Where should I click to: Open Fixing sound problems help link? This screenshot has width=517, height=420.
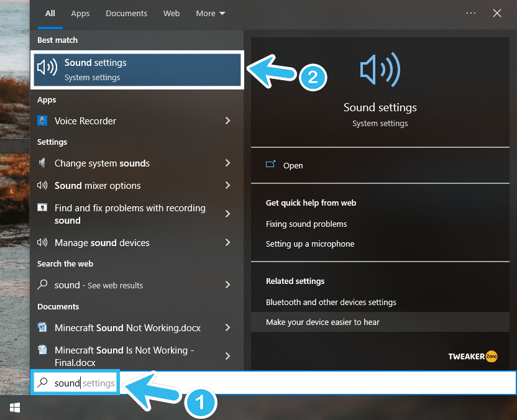(x=306, y=224)
